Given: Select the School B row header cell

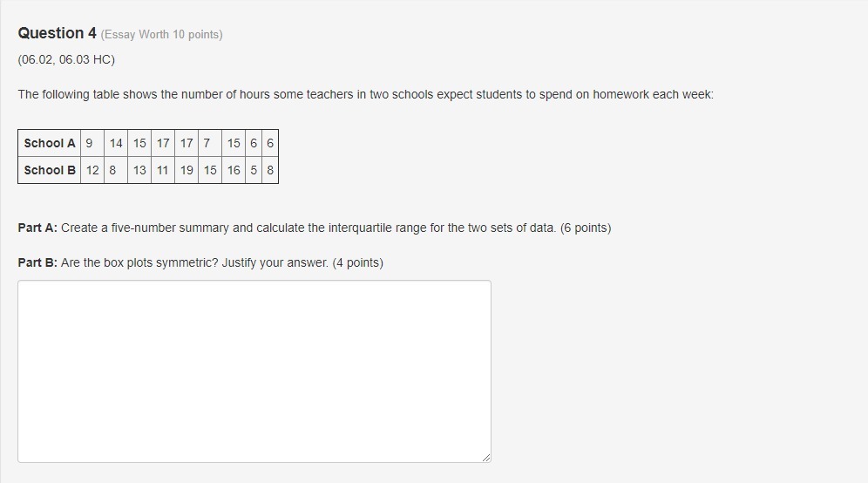Looking at the screenshot, I should (x=50, y=170).
